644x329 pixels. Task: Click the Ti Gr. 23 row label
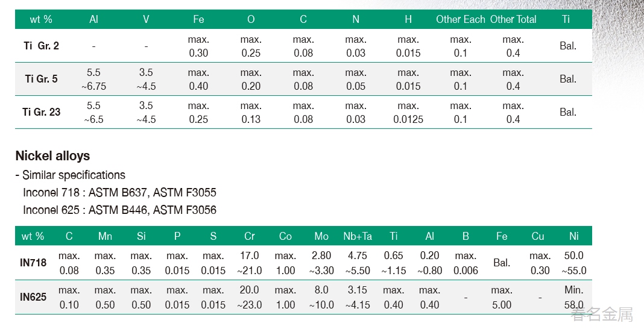(42, 112)
